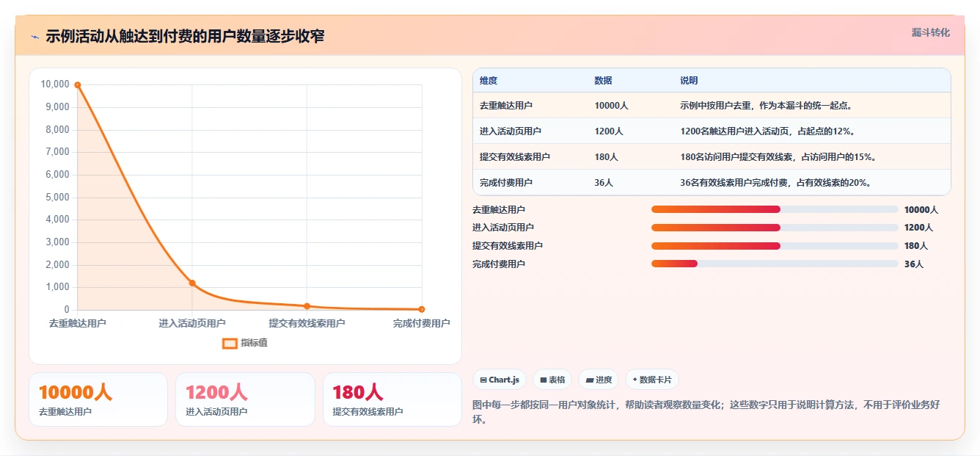Click description starting 示例中按用户去重

coord(766,106)
